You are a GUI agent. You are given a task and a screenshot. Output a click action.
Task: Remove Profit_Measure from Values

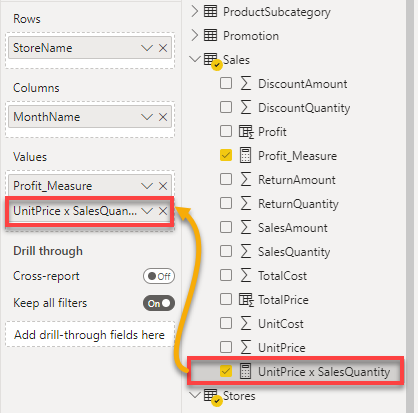(163, 186)
